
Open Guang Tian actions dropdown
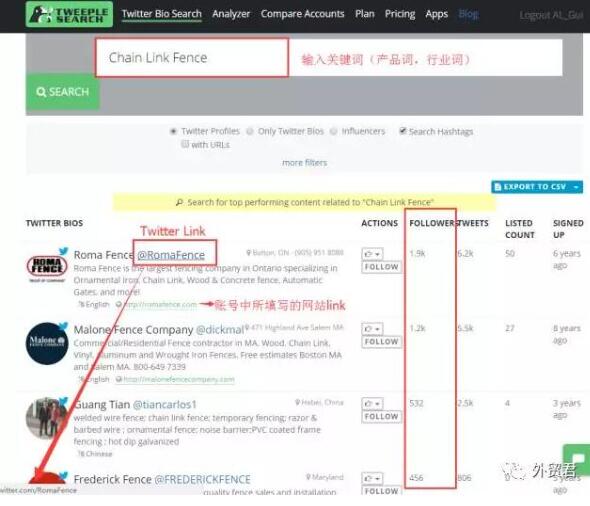(373, 404)
